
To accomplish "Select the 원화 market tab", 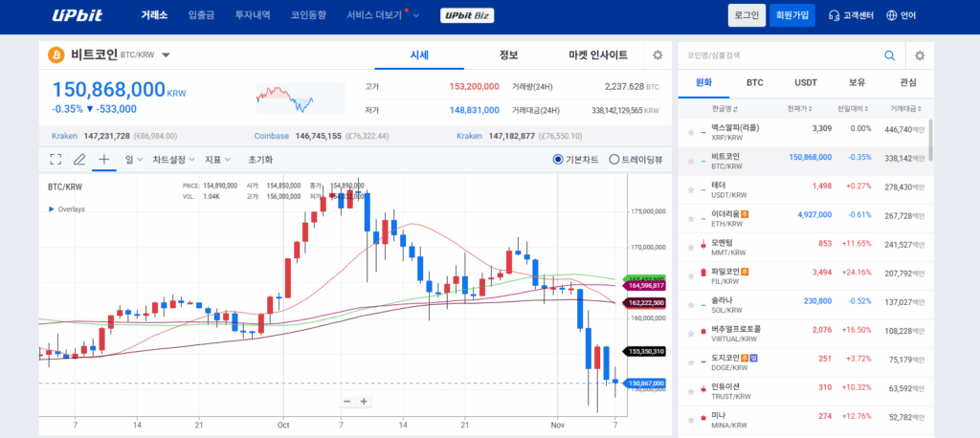I will [703, 82].
